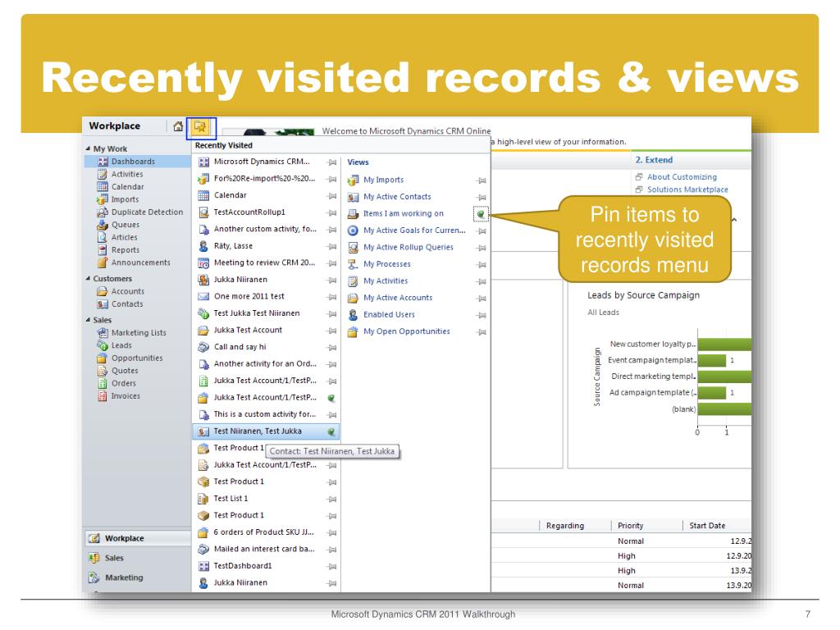
Task: Open Mailed an interest card ba... entry
Action: click(x=264, y=549)
